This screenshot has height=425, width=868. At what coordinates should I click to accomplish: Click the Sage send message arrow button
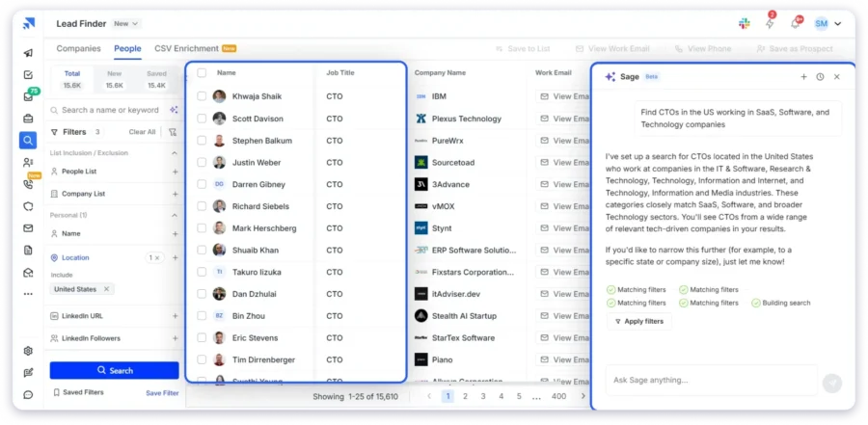click(832, 383)
